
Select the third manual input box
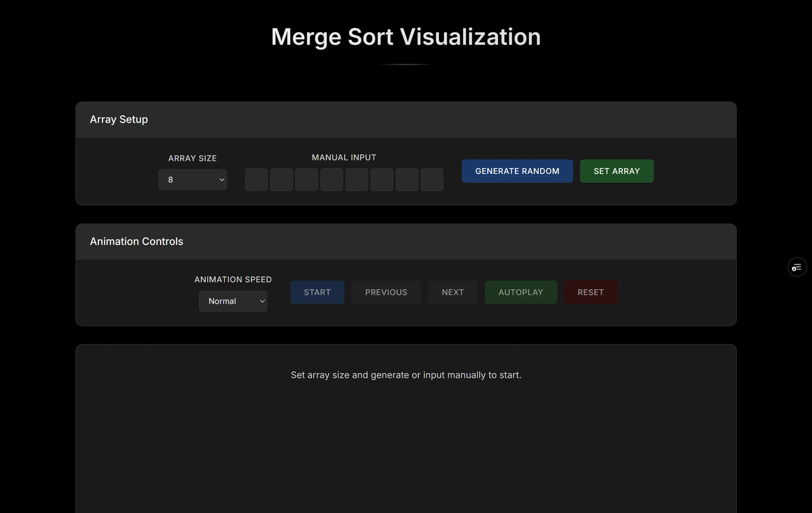pos(307,179)
